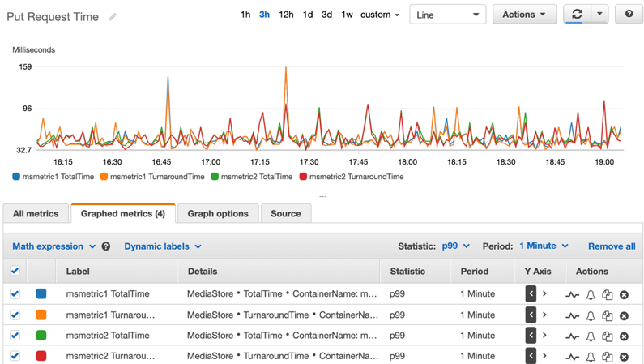The height and width of the screenshot is (364, 644).
Task: Edit the Put Request Time title pencil icon
Action: 113,17
